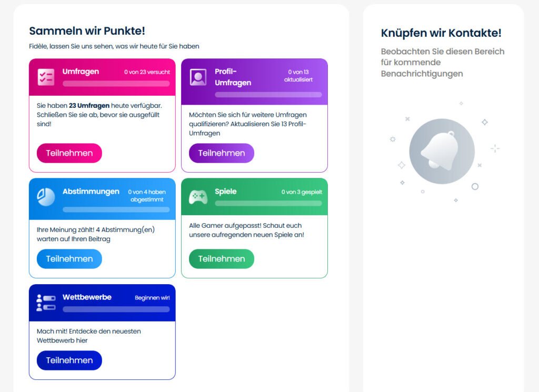Click the Abstimmungen pie chart icon
The width and height of the screenshot is (539, 392).
46,197
